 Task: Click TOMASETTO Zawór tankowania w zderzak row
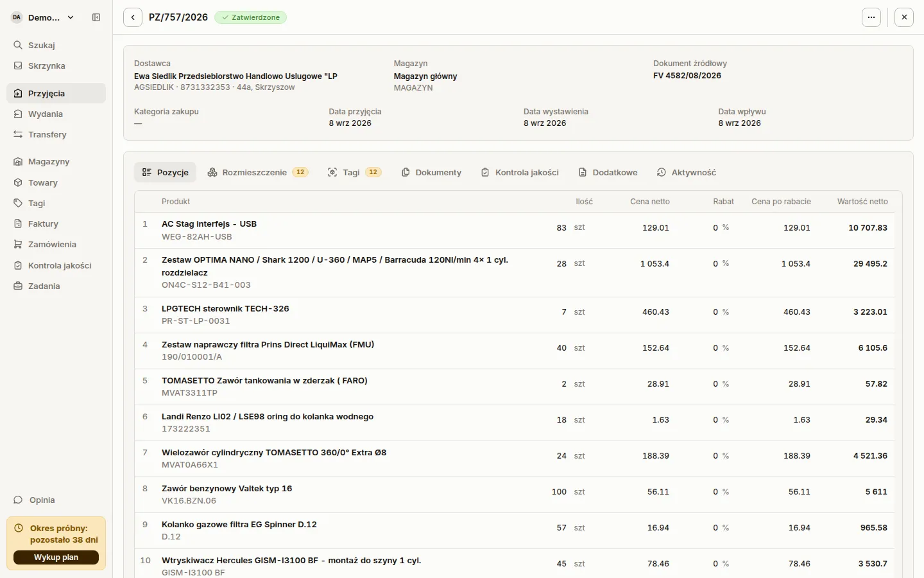[514, 387]
